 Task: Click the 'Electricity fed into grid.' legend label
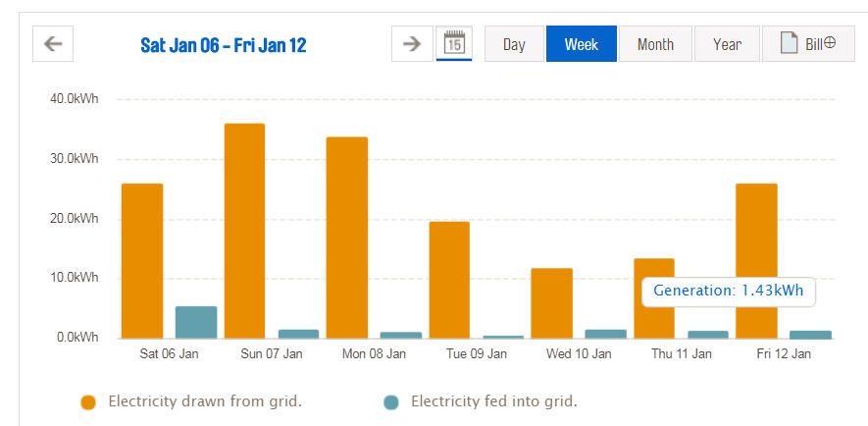493,401
